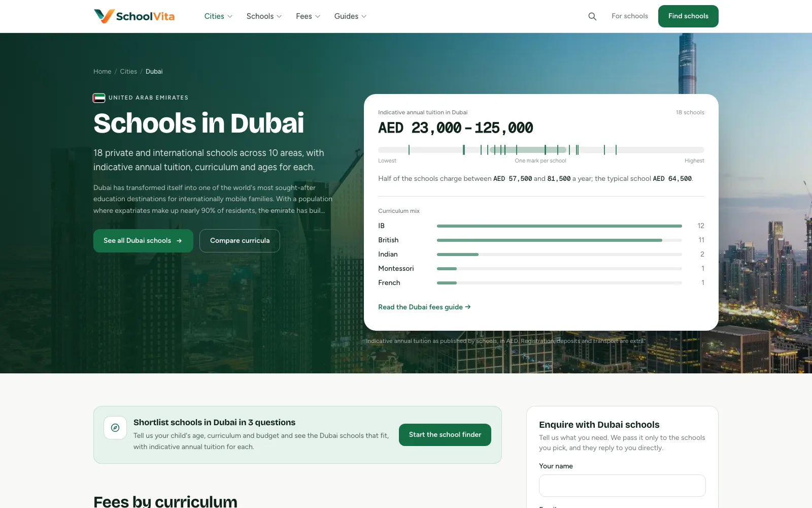Click the arrow on See all Dubai schools
The height and width of the screenshot is (508, 812).
(x=179, y=241)
